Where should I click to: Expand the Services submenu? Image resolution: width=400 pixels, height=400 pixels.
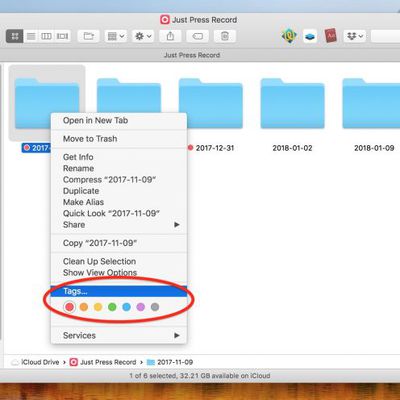click(x=119, y=335)
